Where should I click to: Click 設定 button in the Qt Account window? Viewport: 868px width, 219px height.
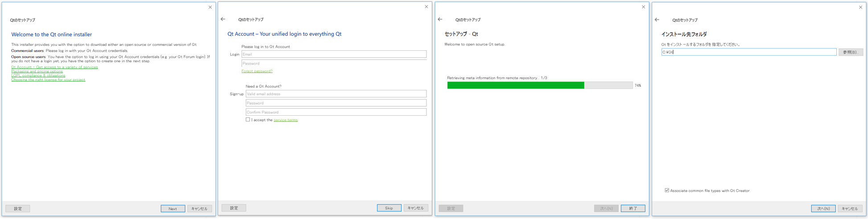[234, 208]
